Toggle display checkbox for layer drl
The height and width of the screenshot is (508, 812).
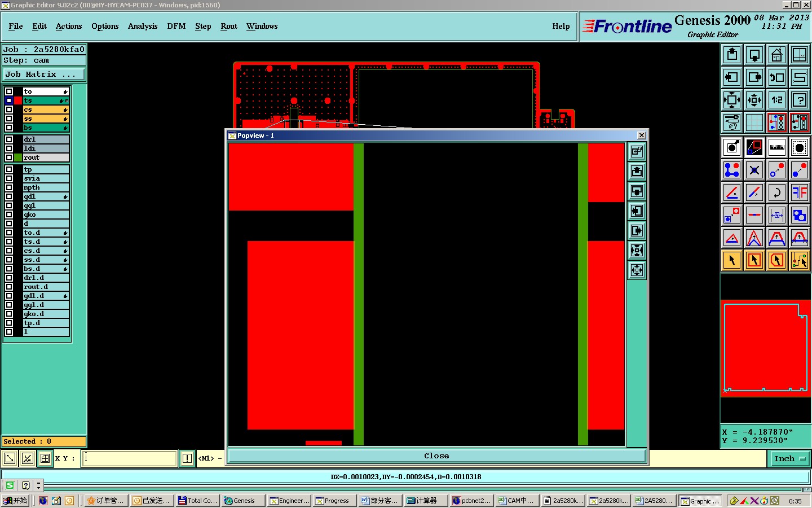(9, 139)
